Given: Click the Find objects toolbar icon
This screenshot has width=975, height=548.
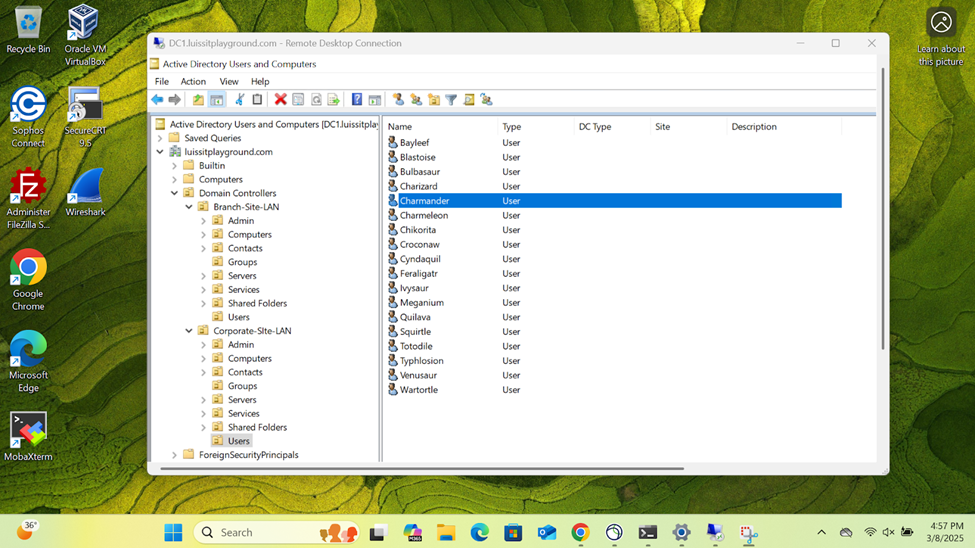Looking at the screenshot, I should pyautogui.click(x=469, y=100).
